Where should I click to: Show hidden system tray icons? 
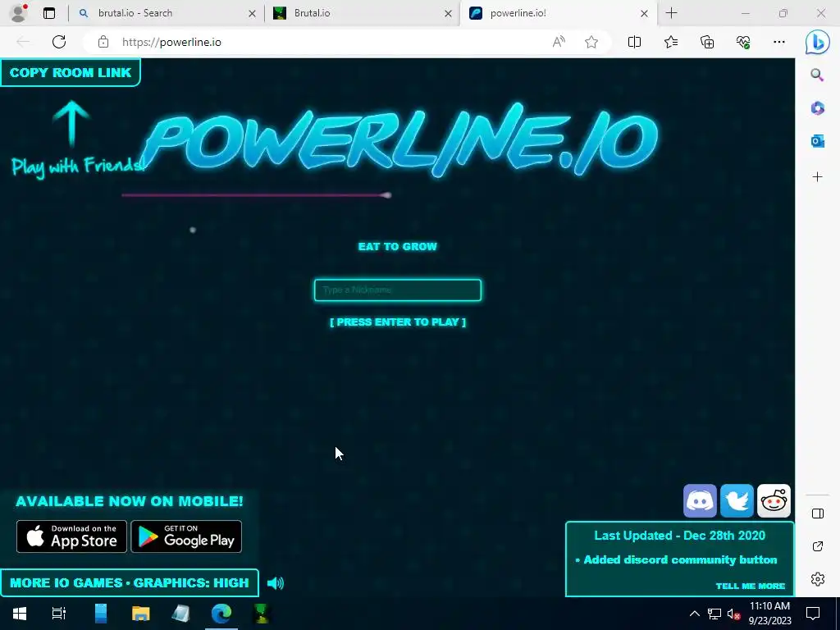(x=694, y=614)
